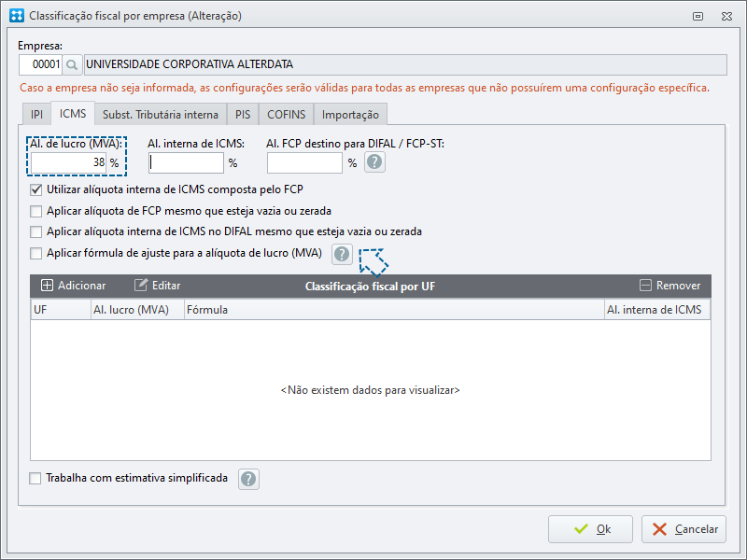Click the Cancelar button

point(684,529)
